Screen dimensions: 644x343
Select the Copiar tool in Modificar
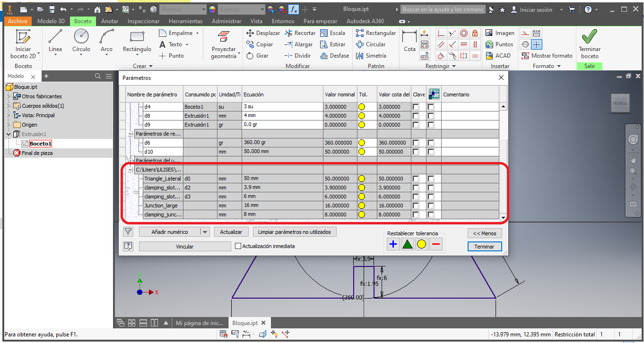coord(260,44)
